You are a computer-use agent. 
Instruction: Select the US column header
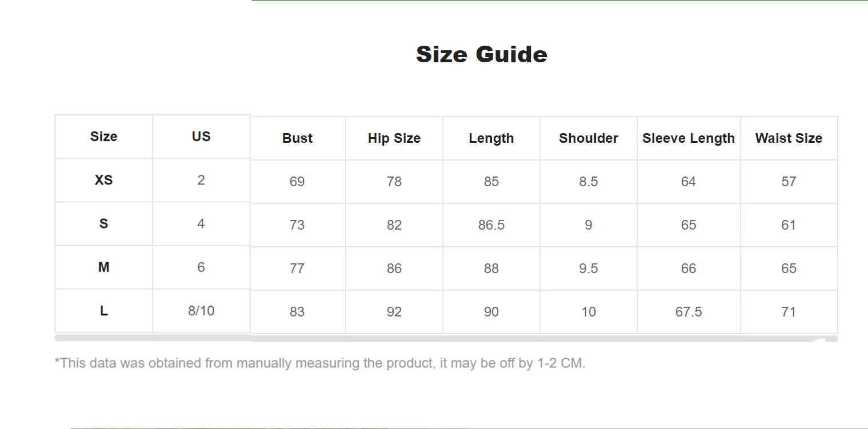click(201, 137)
